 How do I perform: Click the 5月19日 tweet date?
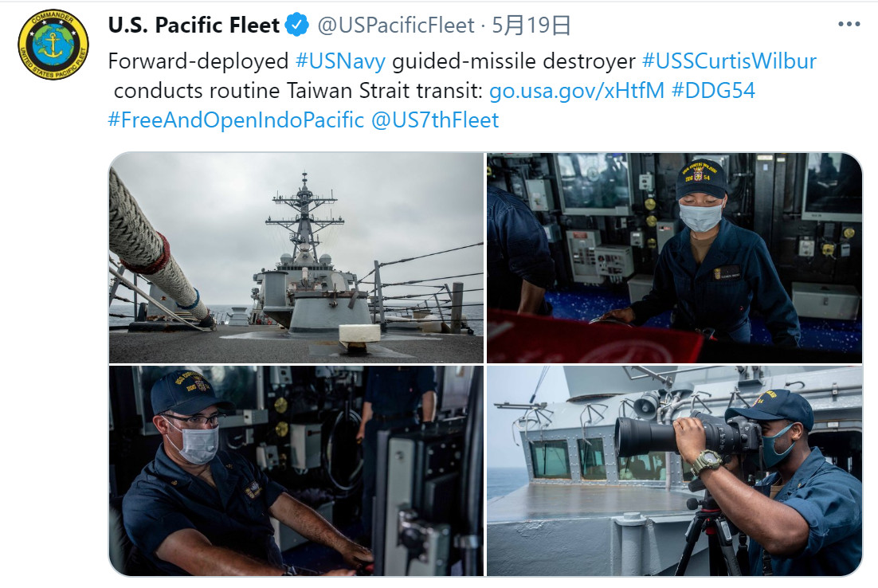tap(531, 25)
